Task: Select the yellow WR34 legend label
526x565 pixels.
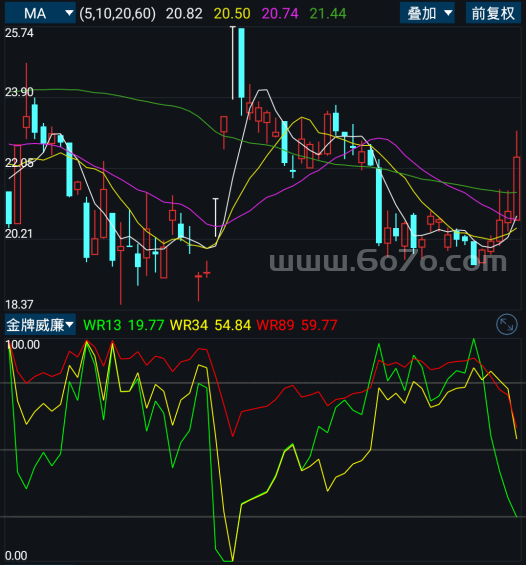Action: (189, 325)
